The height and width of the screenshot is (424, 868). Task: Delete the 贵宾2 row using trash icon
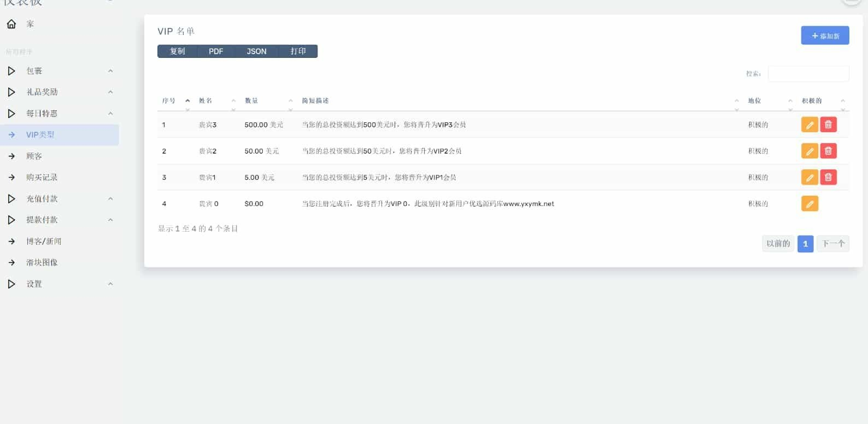coord(828,151)
